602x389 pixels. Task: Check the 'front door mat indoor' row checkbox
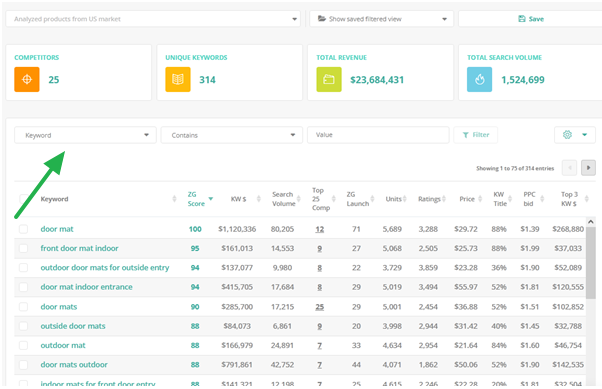point(23,248)
